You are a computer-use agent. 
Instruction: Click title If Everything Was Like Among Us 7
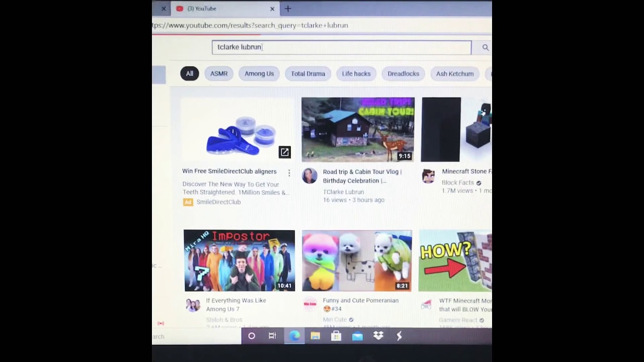pos(236,305)
